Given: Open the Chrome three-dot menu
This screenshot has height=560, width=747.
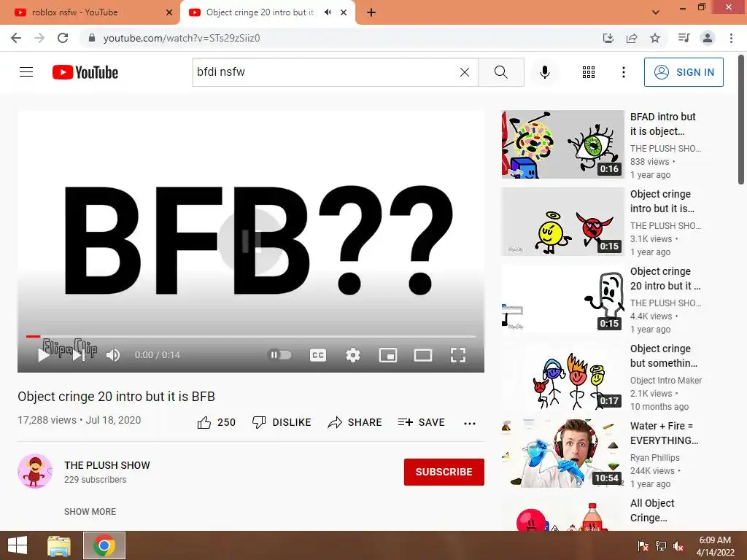Looking at the screenshot, I should pyautogui.click(x=731, y=38).
